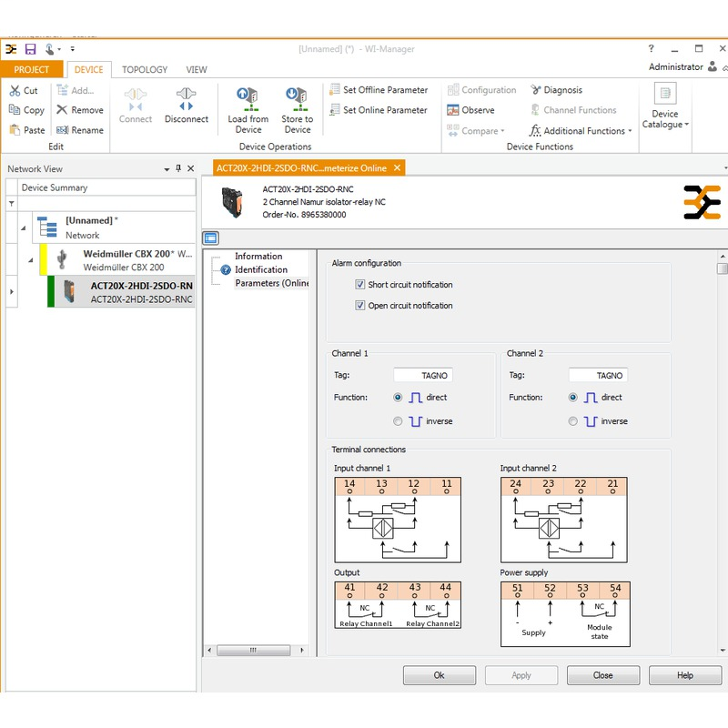Click the Administrator user icon
The image size is (728, 728).
(x=713, y=66)
